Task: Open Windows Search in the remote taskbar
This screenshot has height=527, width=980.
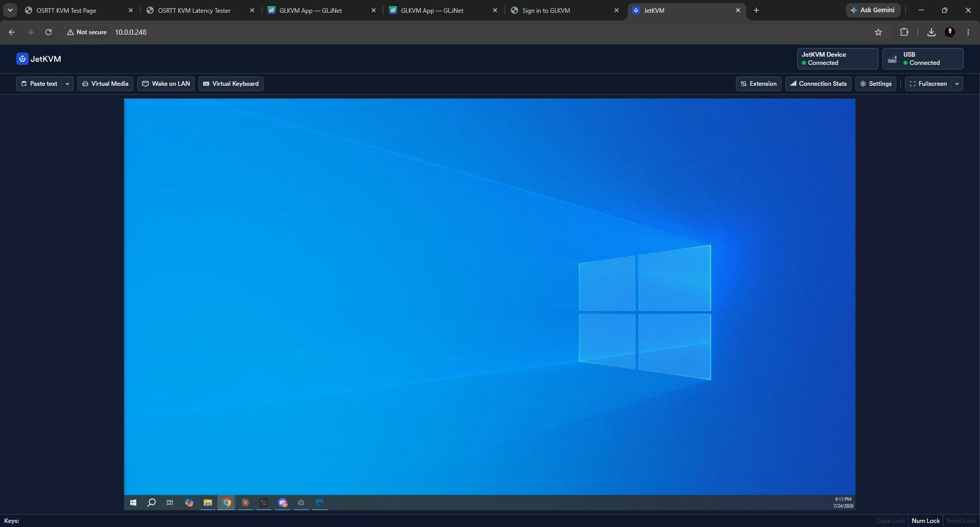Action: pos(152,502)
